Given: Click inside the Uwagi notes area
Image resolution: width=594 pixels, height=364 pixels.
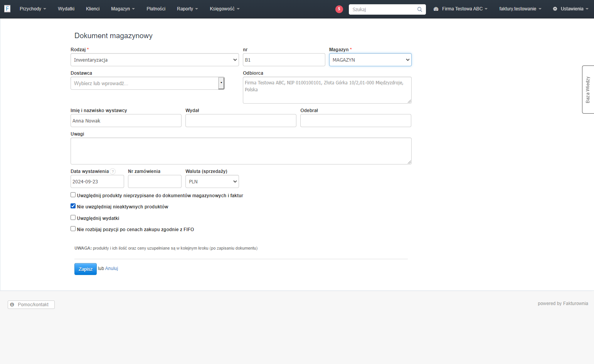Looking at the screenshot, I should tap(241, 151).
